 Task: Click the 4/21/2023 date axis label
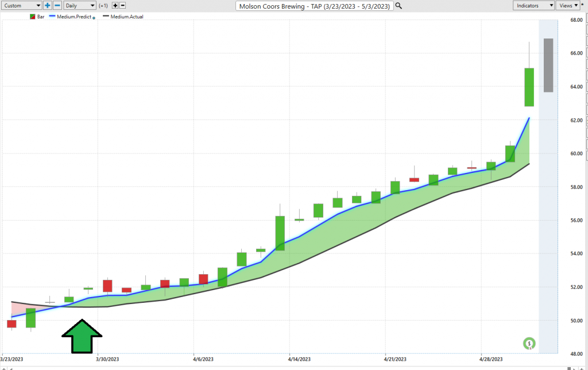[395, 359]
